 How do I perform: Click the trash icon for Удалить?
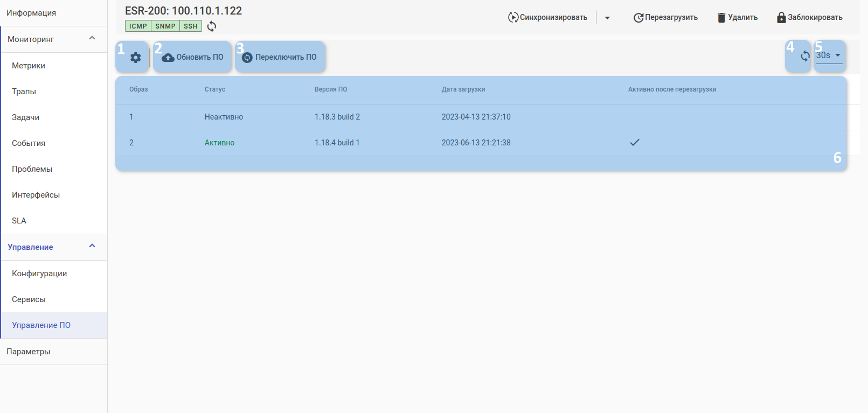(721, 18)
